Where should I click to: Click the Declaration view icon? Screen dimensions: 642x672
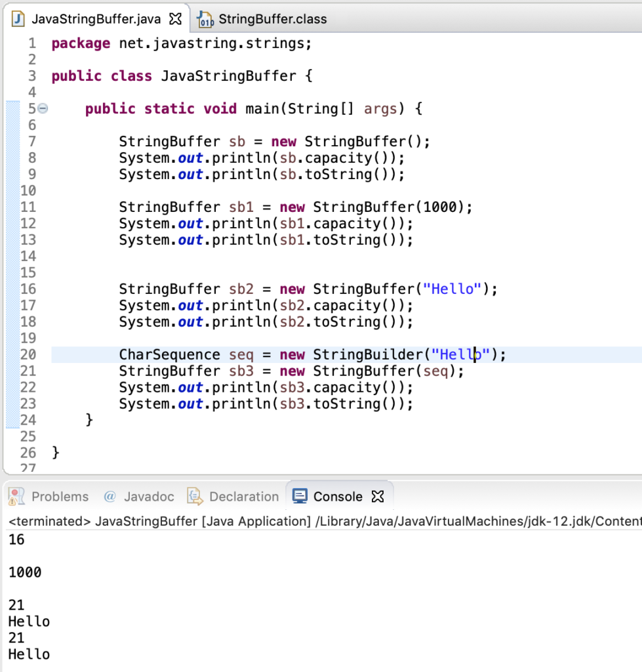pyautogui.click(x=194, y=497)
